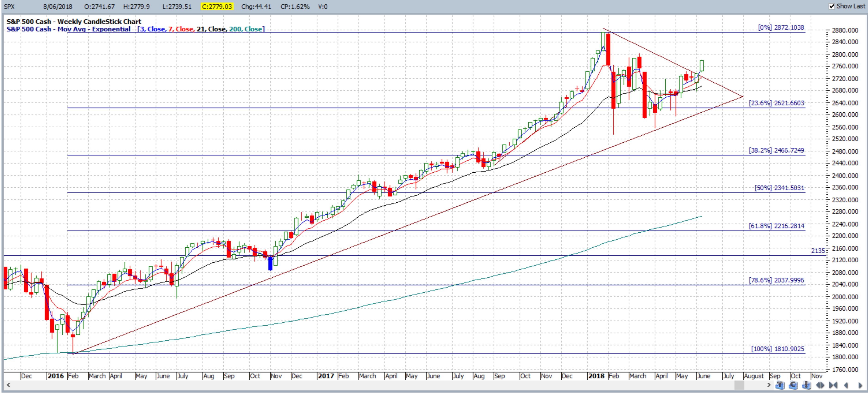Click the 'S&P 500 Cash - Weekly CandleStick Chart' title
The image size is (868, 393).
[x=74, y=21]
